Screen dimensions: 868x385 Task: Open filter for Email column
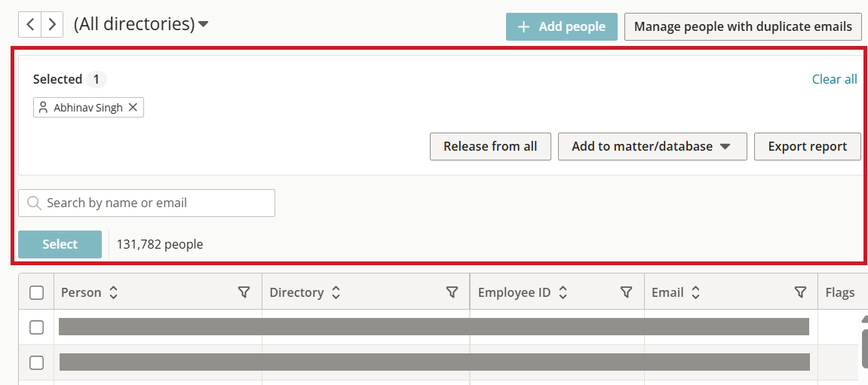tap(800, 292)
